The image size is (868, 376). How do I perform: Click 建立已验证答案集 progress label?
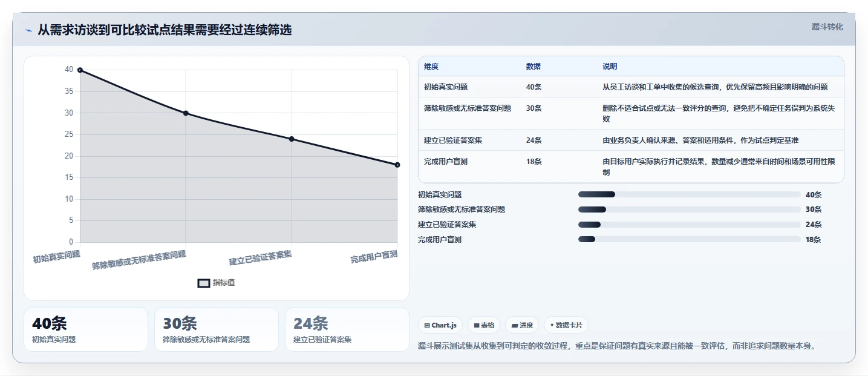(447, 225)
